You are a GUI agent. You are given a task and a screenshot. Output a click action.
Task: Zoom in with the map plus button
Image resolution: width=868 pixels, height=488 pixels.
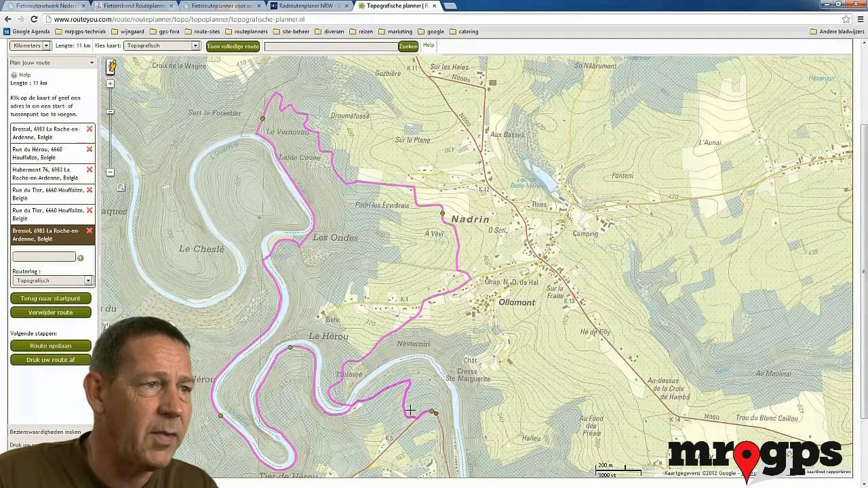[x=111, y=84]
